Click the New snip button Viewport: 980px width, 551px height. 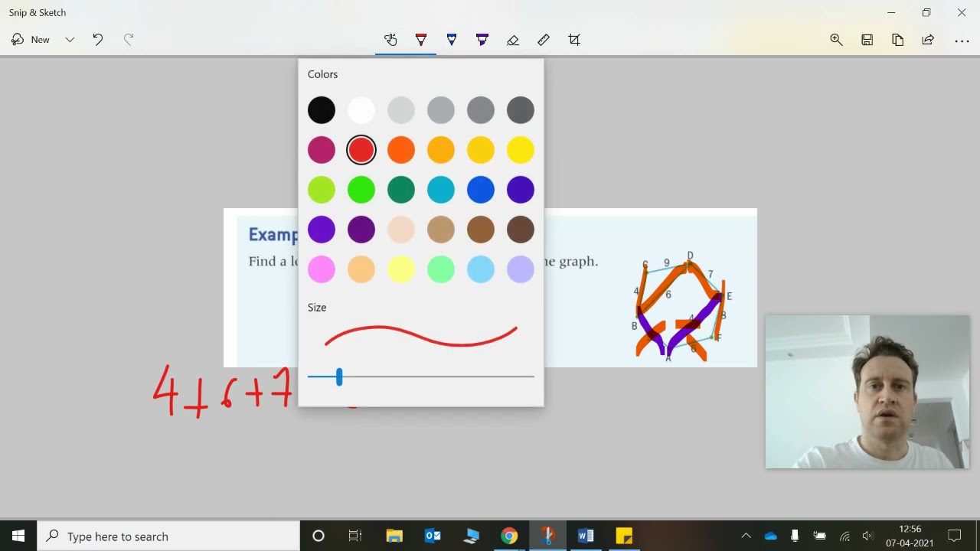(x=31, y=40)
